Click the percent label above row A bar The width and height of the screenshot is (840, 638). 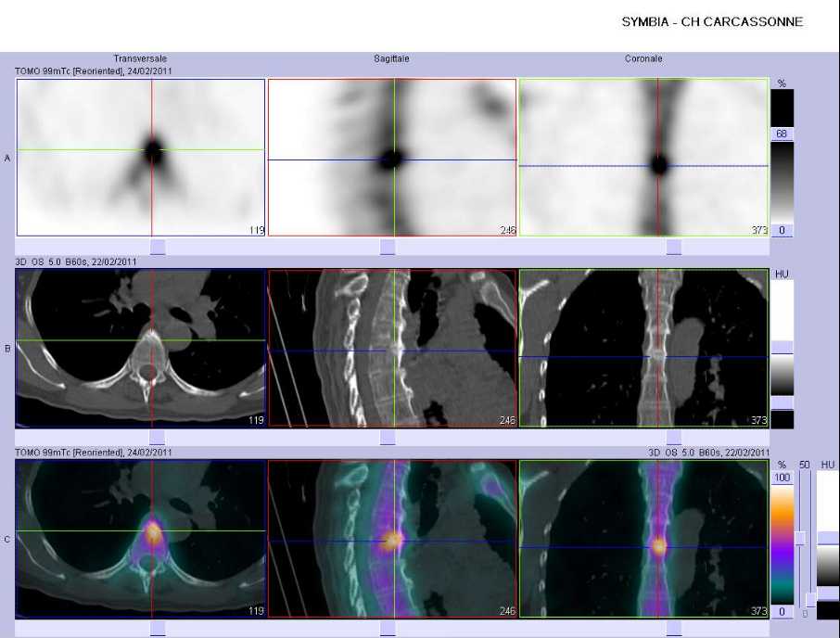(782, 83)
